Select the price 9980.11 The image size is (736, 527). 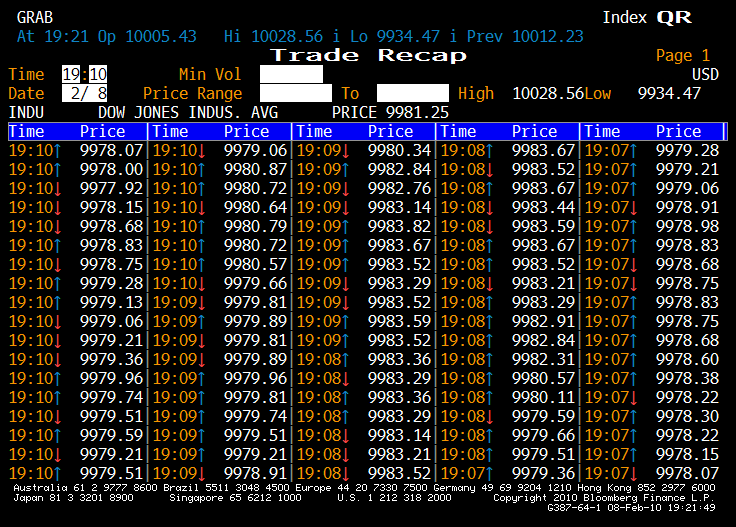point(544,397)
